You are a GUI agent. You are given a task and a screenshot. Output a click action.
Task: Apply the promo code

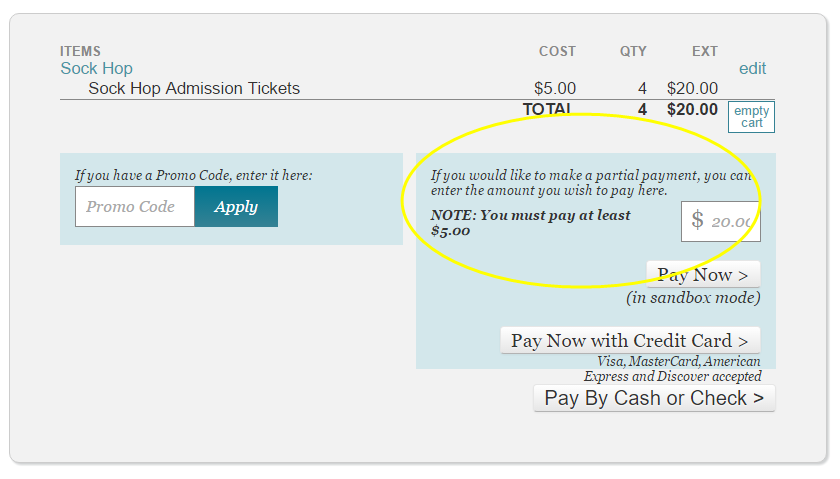(236, 207)
